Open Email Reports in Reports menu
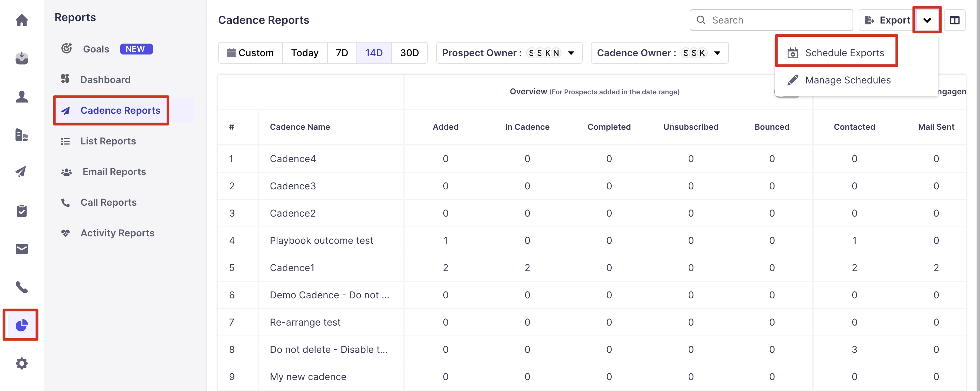This screenshot has height=391, width=980. (x=114, y=172)
